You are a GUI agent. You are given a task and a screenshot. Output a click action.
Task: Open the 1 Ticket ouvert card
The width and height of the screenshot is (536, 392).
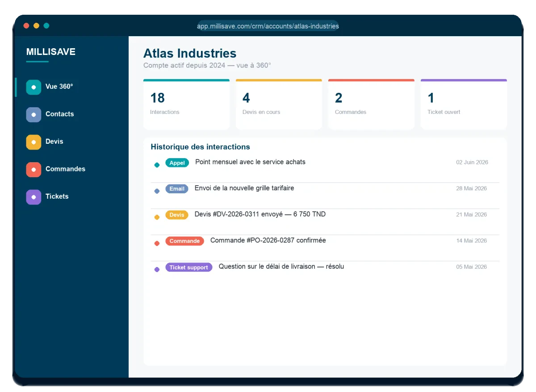[x=464, y=104]
